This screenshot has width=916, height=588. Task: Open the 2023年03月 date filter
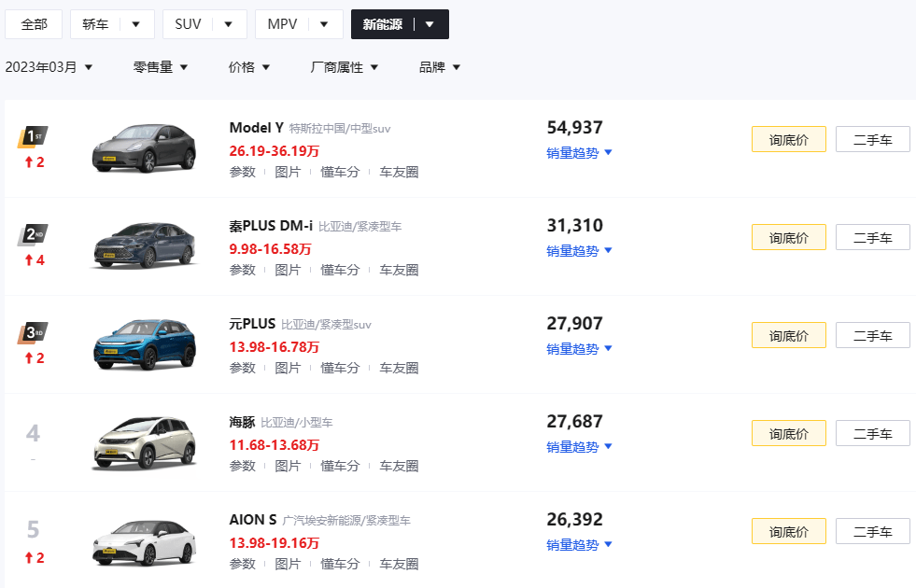(49, 67)
